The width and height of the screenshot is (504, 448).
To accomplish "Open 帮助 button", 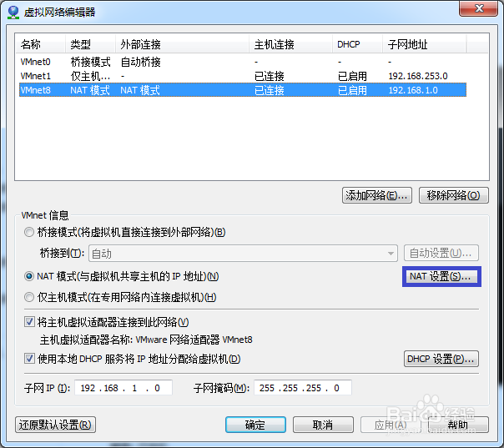I will pos(458,425).
